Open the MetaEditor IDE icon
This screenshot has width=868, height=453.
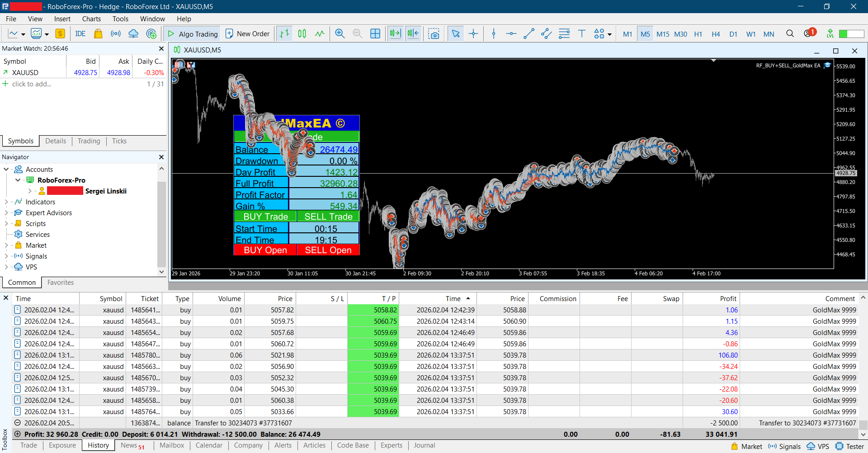coord(80,34)
